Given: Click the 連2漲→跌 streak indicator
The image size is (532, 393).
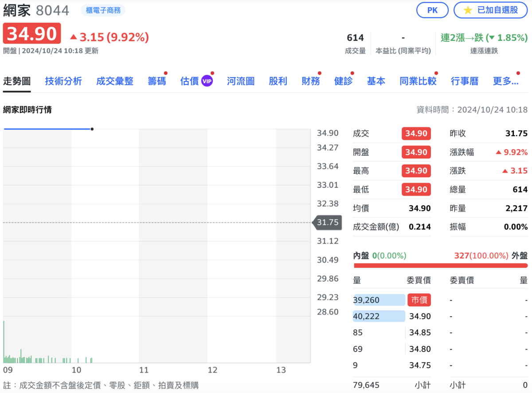Looking at the screenshot, I should tap(484, 38).
